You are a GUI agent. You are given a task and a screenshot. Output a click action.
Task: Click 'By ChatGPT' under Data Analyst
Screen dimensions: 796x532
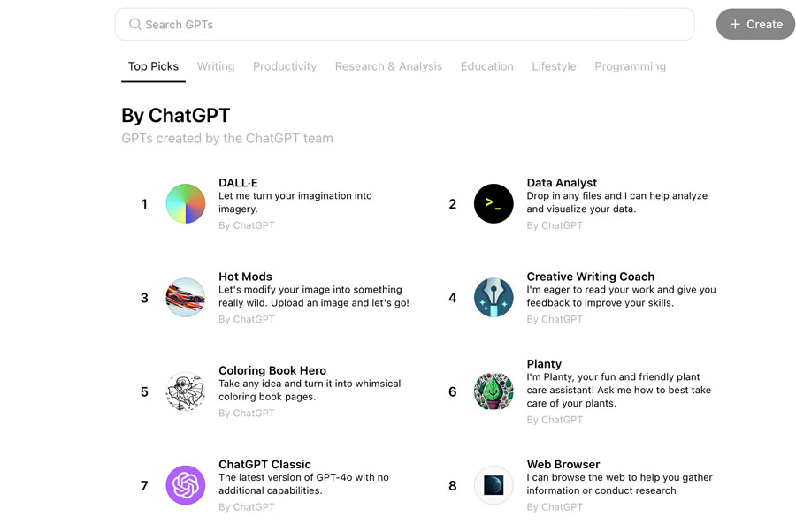tap(555, 225)
